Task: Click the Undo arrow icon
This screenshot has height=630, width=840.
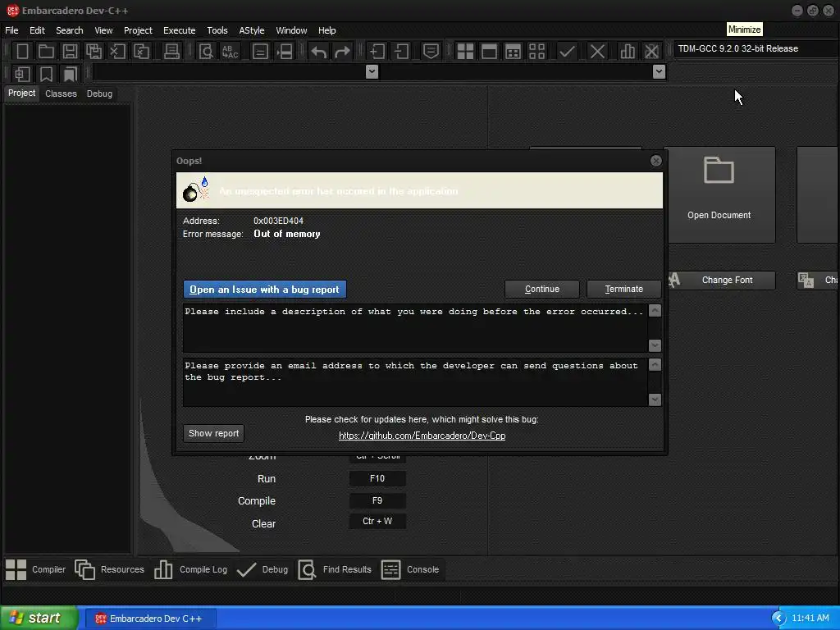Action: [x=319, y=52]
